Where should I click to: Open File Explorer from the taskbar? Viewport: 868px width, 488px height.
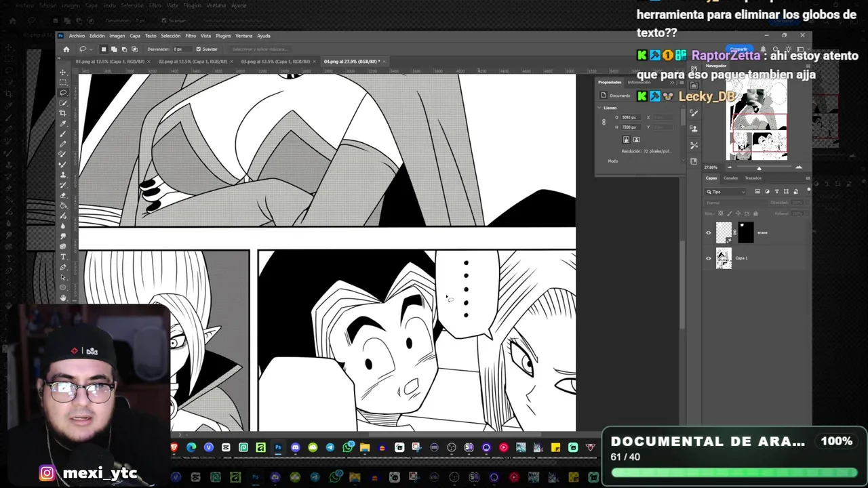coord(365,447)
